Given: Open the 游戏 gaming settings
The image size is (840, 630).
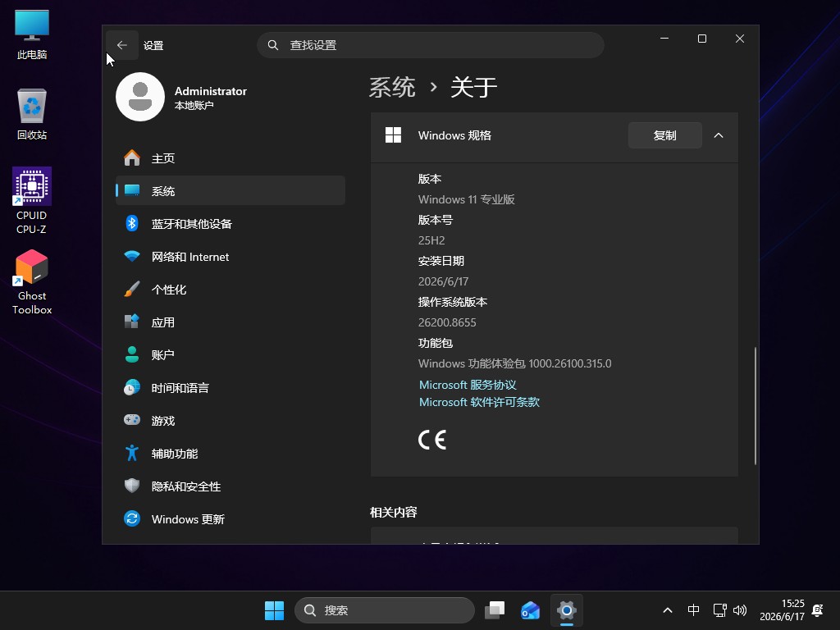Looking at the screenshot, I should [x=231, y=421].
